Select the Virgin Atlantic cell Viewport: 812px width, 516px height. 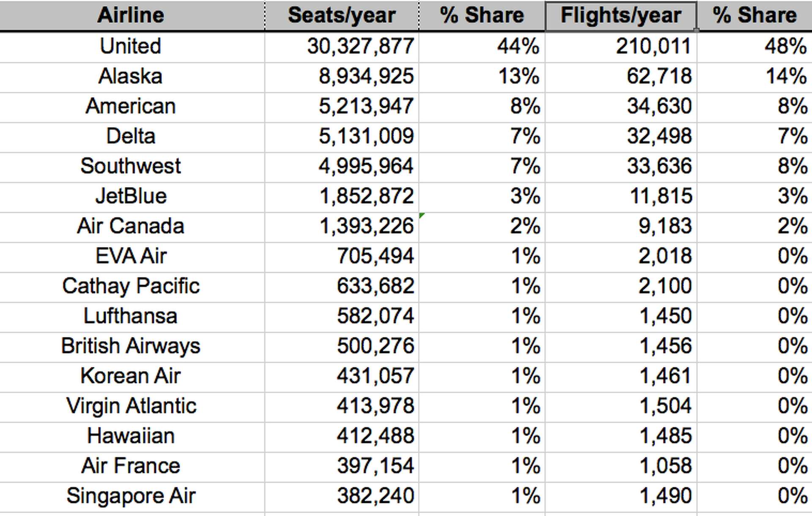click(x=132, y=407)
